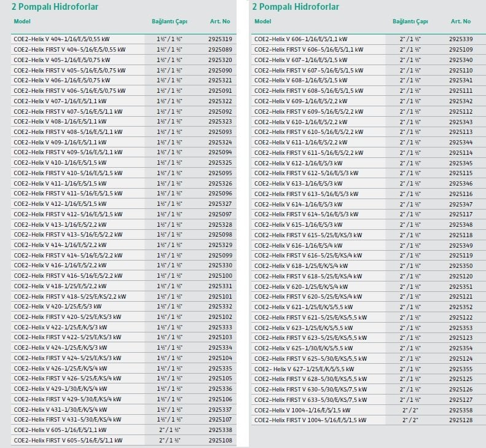The image size is (486, 448).
Task: Select row COE2-Helix FIRST V 414-5/16/E/S/2,2 kW
Action: 123,256
